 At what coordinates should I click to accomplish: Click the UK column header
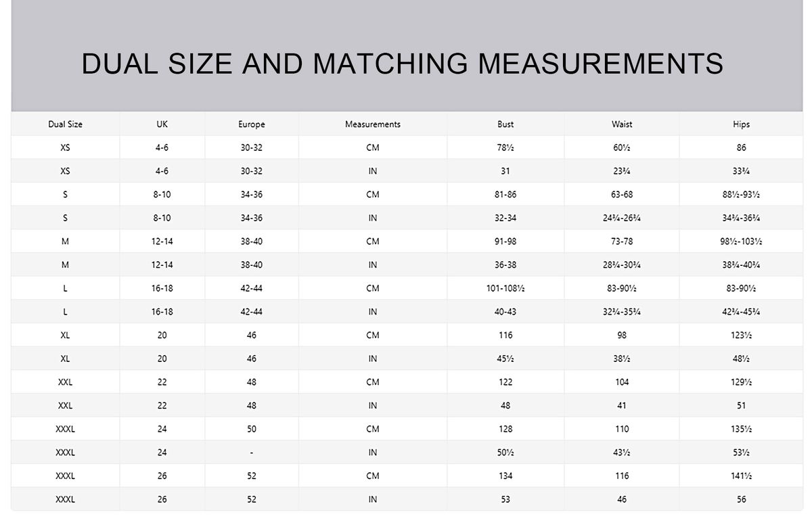pyautogui.click(x=162, y=124)
